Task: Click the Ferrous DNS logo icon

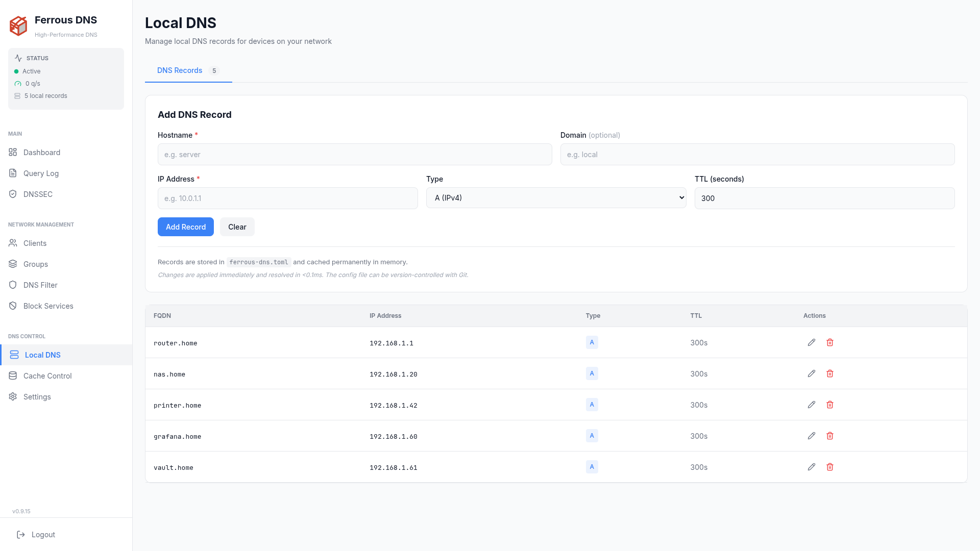Action: point(18,26)
